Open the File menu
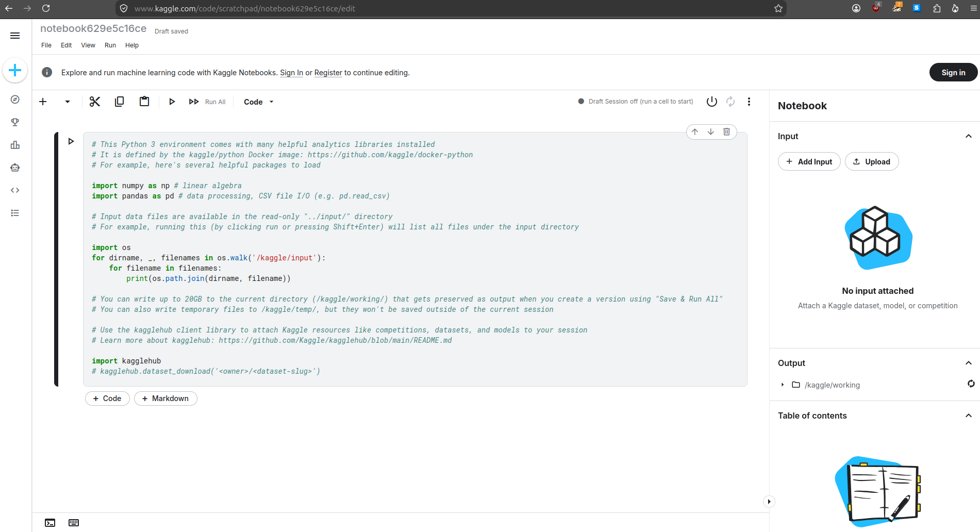The image size is (980, 532). coord(46,45)
